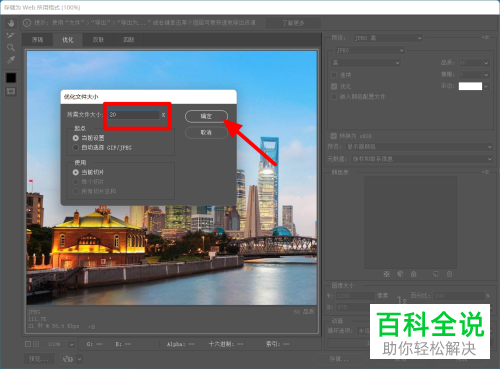Select the 当前切片 current slice radio
The width and height of the screenshot is (500, 369).
[76, 172]
